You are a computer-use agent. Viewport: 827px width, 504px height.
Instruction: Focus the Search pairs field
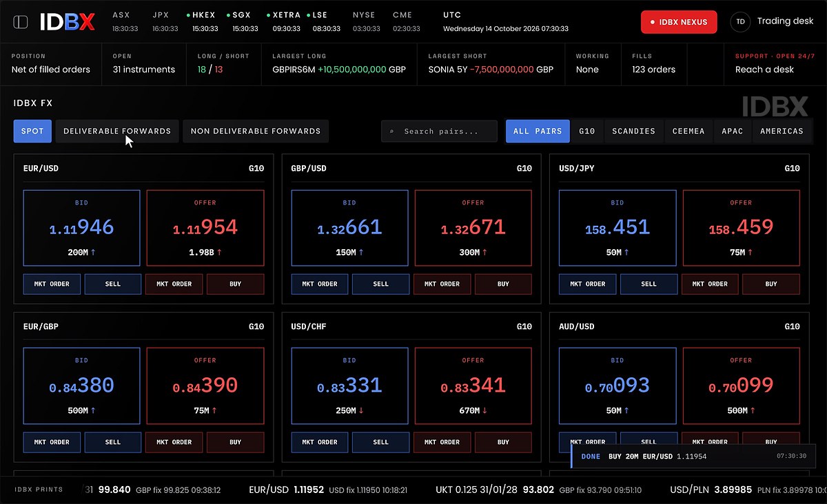(x=439, y=131)
